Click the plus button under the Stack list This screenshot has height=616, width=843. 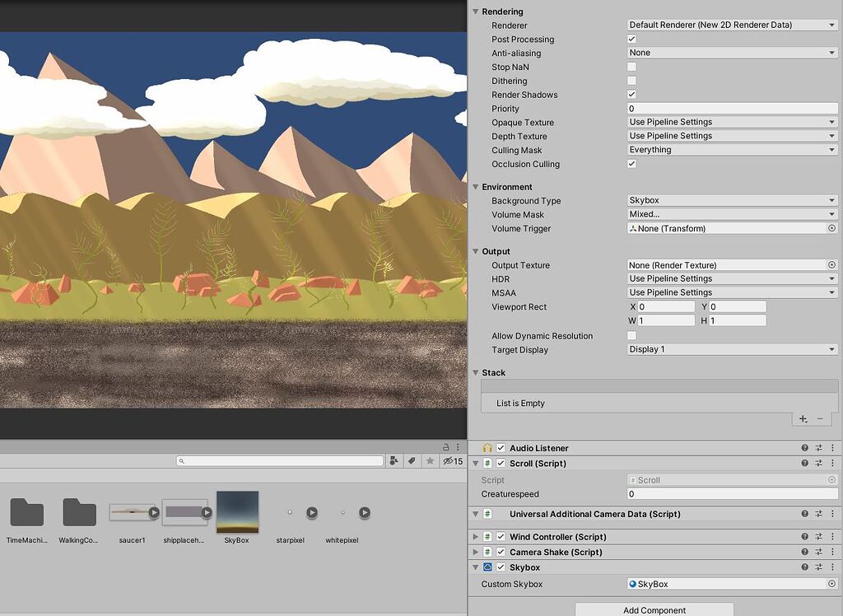(802, 418)
